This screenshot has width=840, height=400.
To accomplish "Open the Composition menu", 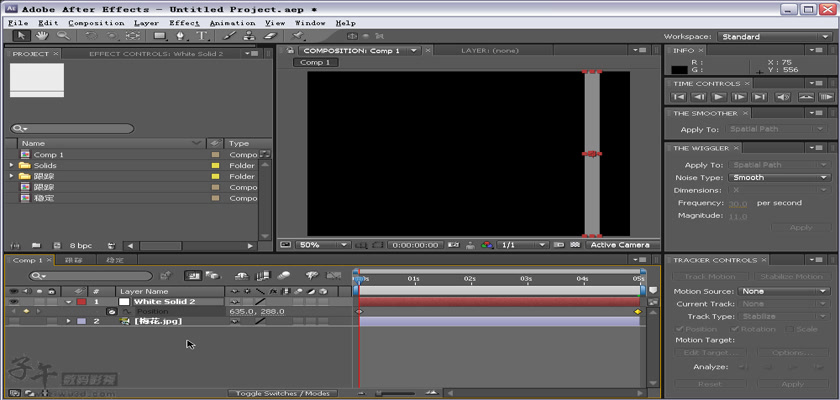I will pos(96,23).
